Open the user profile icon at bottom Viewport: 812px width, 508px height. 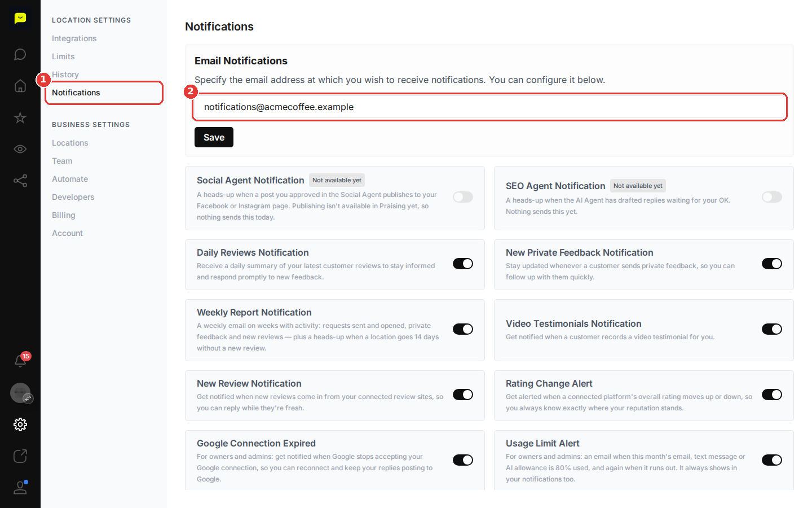20,488
